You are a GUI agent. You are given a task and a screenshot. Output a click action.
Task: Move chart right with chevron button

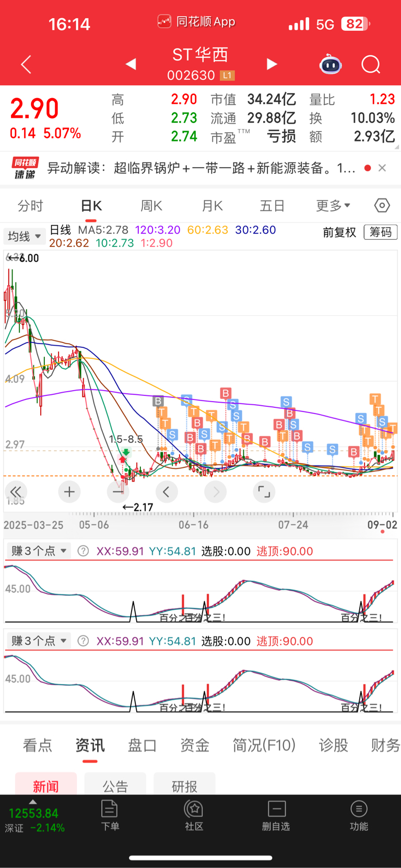[216, 491]
